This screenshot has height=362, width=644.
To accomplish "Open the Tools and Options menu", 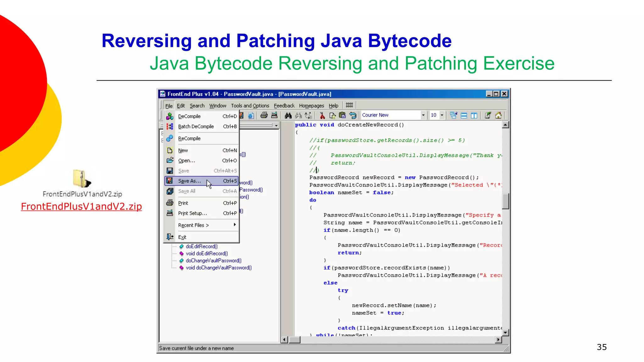I will pyautogui.click(x=250, y=106).
